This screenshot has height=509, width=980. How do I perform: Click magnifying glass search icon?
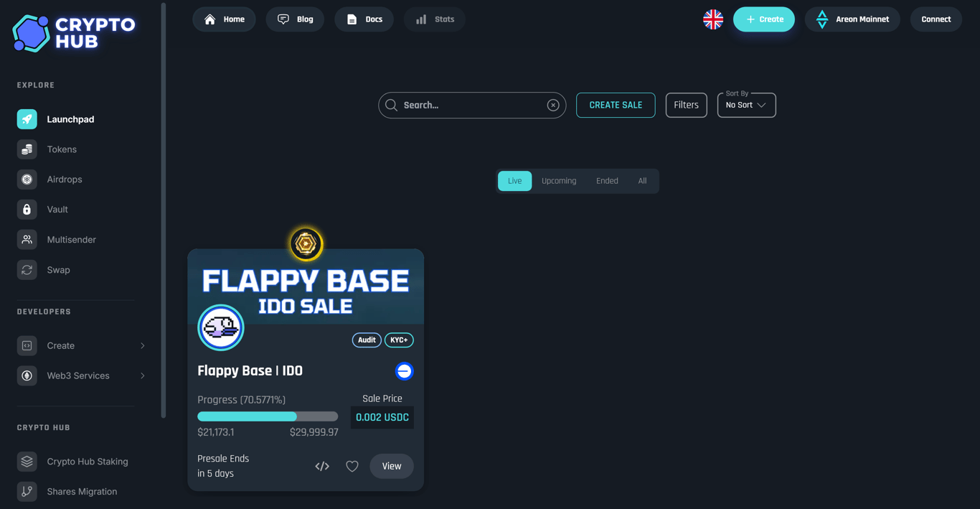click(x=391, y=106)
